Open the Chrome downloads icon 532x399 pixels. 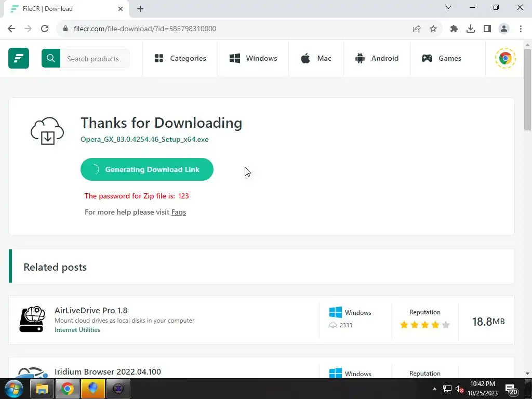(x=471, y=29)
